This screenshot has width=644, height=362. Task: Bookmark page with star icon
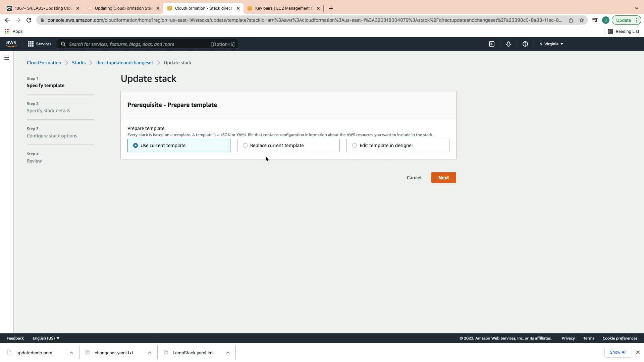tap(582, 20)
